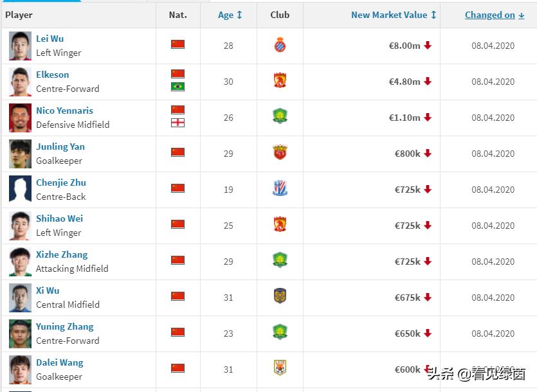The image size is (537, 392).
Task: Click the club crest in Junling Yan row
Action: (x=280, y=154)
